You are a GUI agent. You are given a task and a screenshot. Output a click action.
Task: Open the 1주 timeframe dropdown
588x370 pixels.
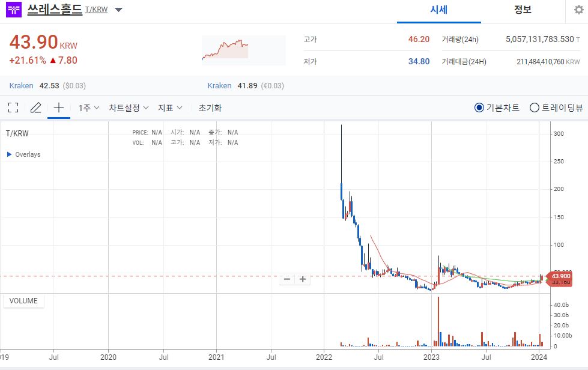coord(87,107)
